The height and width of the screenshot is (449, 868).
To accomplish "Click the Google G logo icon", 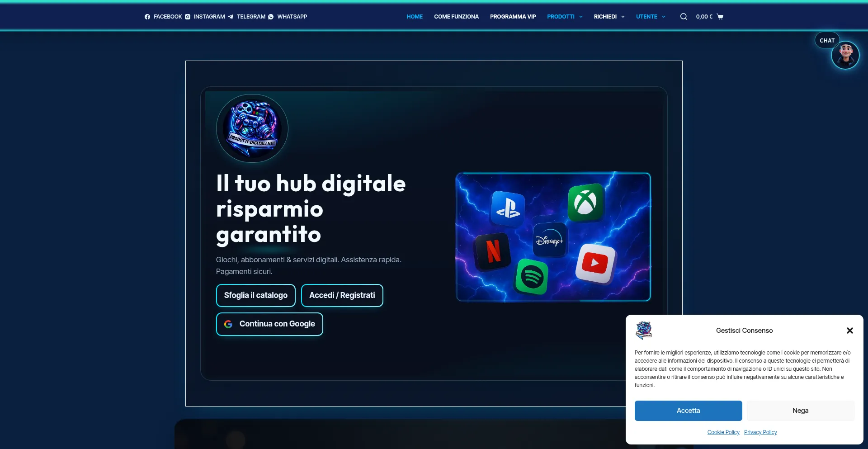I will pyautogui.click(x=228, y=324).
